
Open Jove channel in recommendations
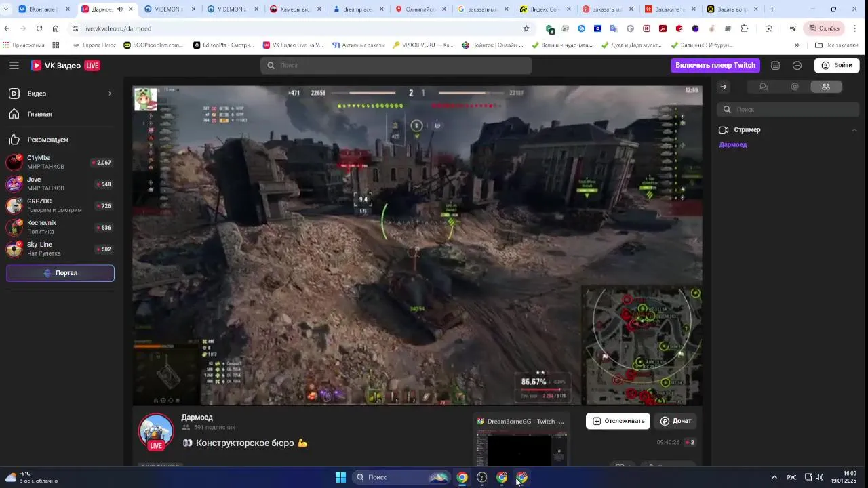(60, 184)
